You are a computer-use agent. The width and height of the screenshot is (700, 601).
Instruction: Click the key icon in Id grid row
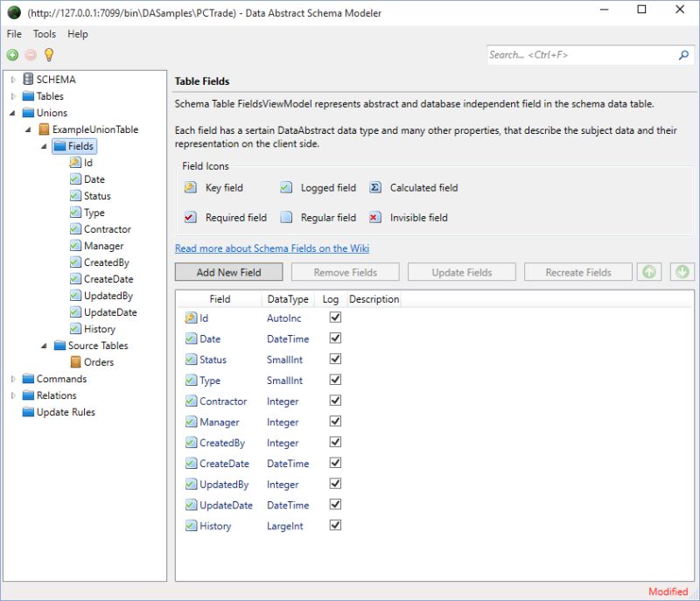[191, 318]
